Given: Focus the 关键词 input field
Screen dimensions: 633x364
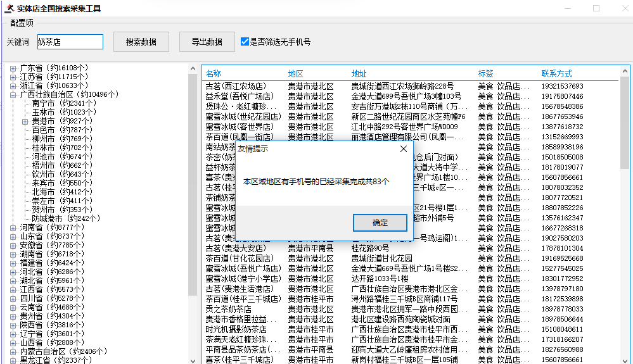Looking at the screenshot, I should pyautogui.click(x=70, y=42).
